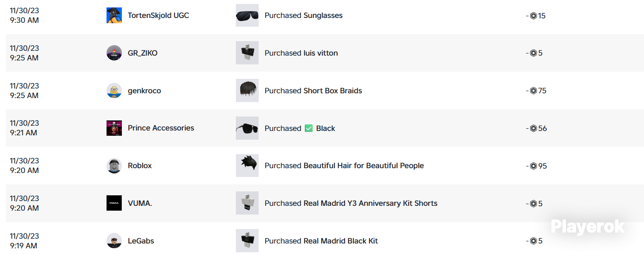Click the Robux icon beside 95

coord(534,166)
